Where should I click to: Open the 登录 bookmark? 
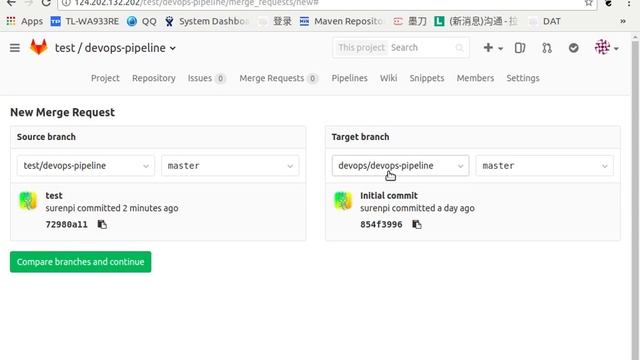276,21
